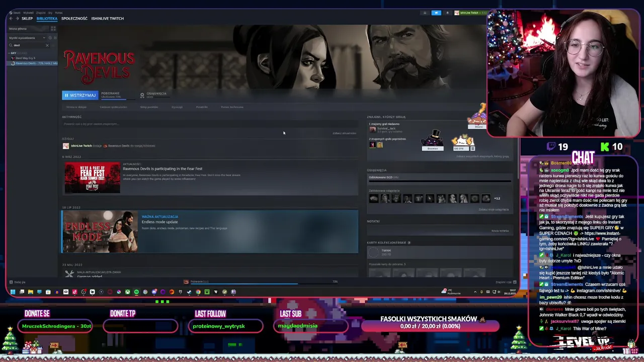The height and width of the screenshot is (362, 644).
Task: Open the Epic Games taskbar icon
Action: click(x=180, y=292)
